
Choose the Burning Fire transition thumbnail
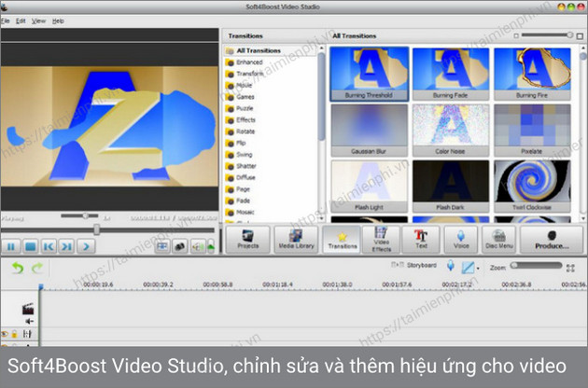tap(532, 74)
